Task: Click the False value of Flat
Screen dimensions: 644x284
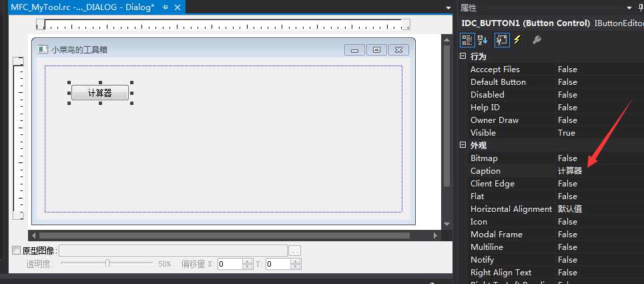Action: [568, 196]
